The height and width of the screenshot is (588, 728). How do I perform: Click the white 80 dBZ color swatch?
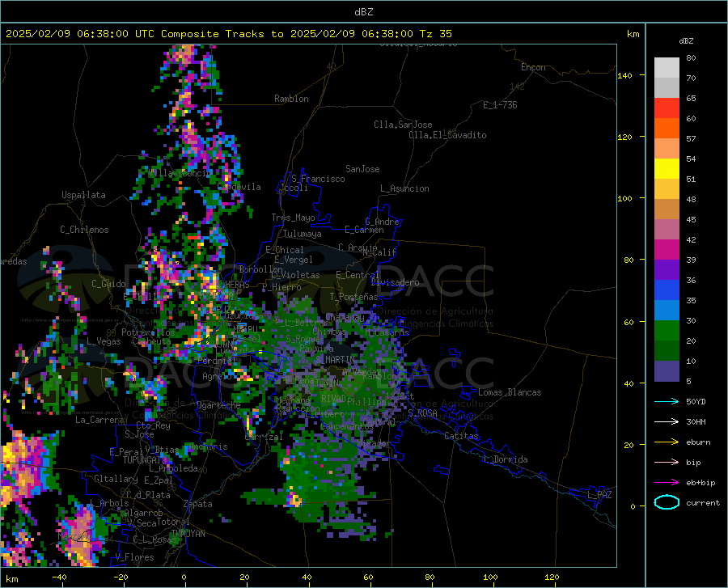click(667, 68)
